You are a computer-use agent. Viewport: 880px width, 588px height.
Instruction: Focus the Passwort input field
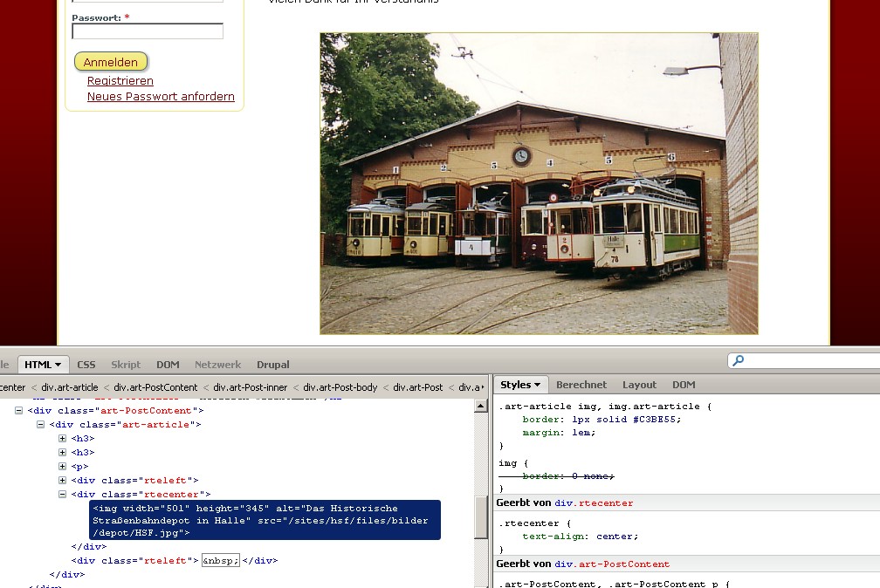point(148,31)
